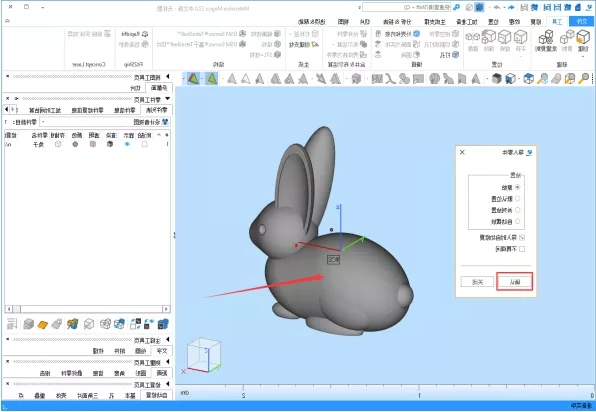The width and height of the screenshot is (596, 412).
Task: Select the 自动摆放 radio option in import dialog
Action: (x=517, y=221)
